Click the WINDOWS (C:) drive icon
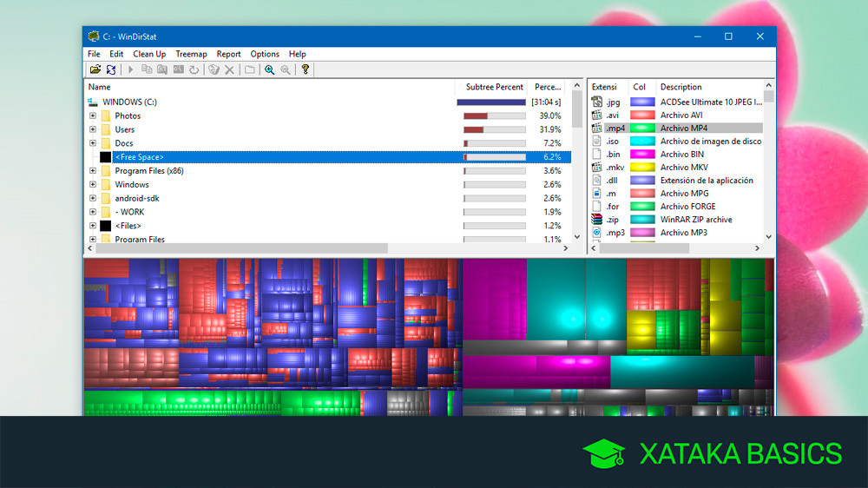This screenshot has width=868, height=488. point(93,102)
